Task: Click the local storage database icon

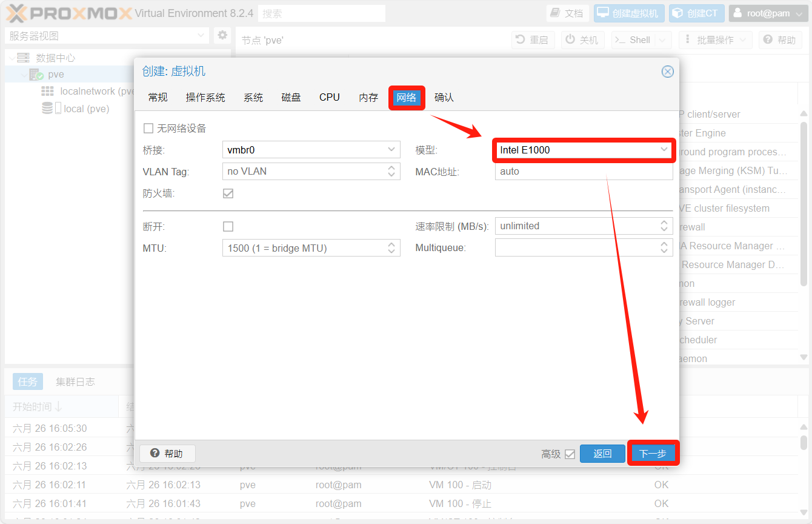Action: click(47, 109)
